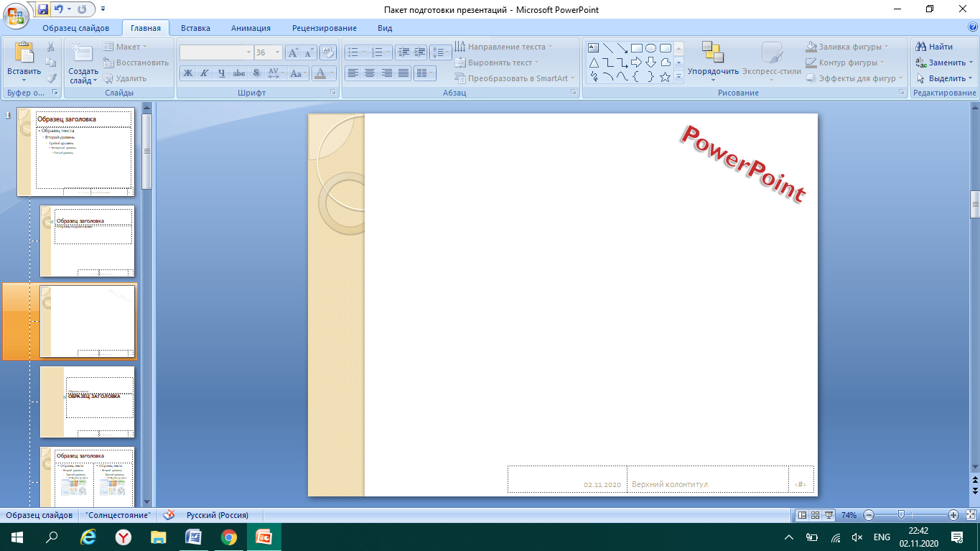Viewport: 980px width, 551px height.
Task: Decrease font size with the small A
Action: (309, 52)
